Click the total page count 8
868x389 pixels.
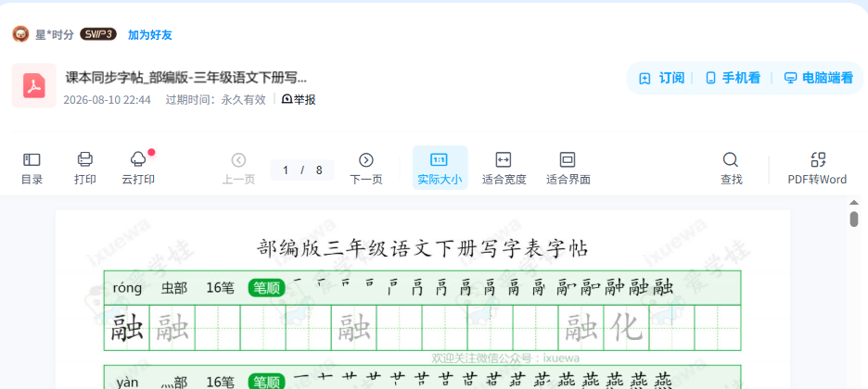pos(319,170)
